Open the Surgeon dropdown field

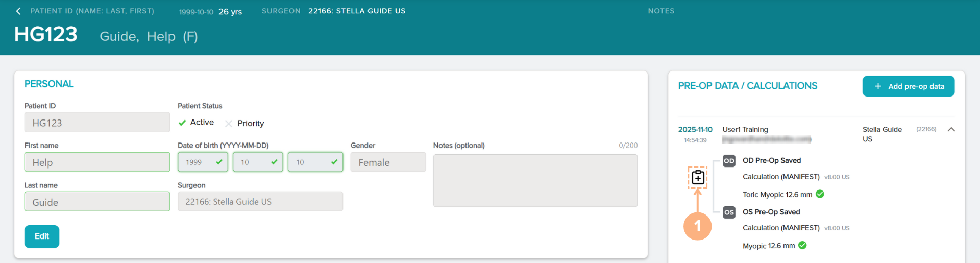[x=260, y=202]
